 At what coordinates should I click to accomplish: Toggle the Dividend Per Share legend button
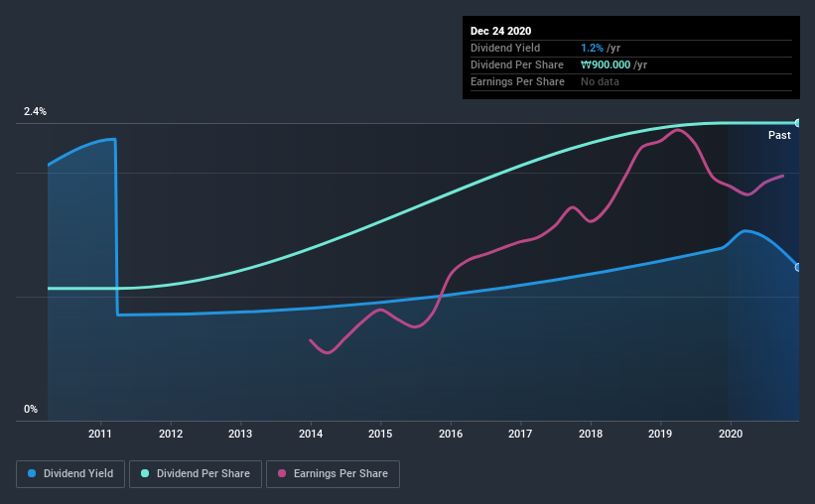(196, 474)
